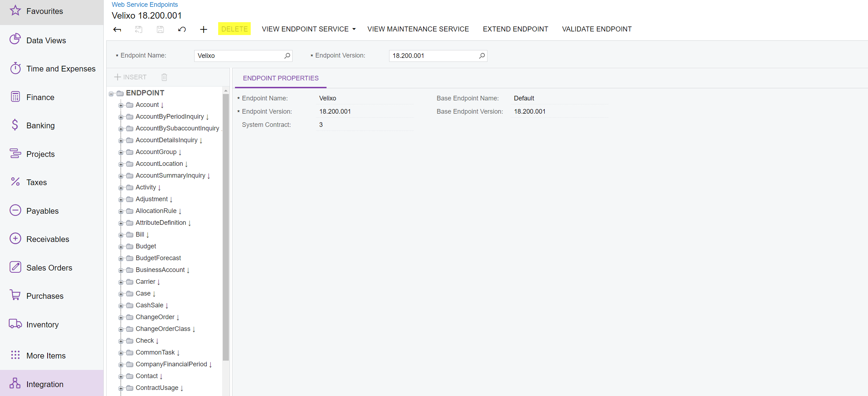Expand the Bill tree node
This screenshot has width=868, height=396.
point(121,235)
